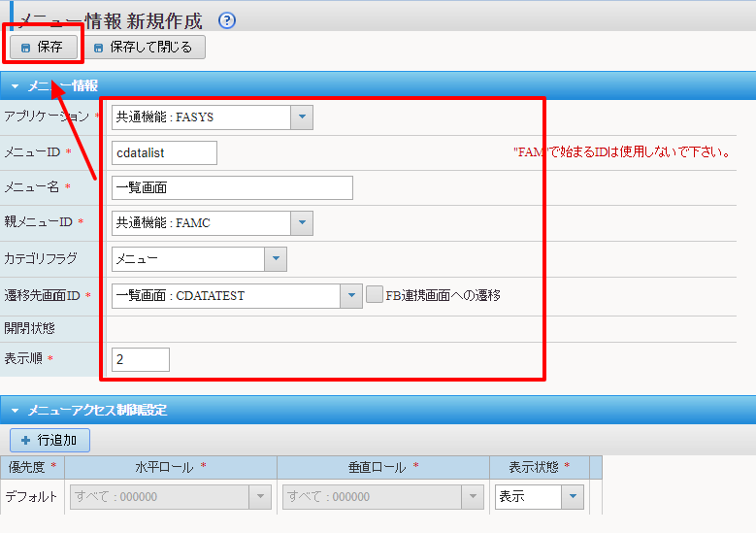Click the 開閉状態 label

30,328
